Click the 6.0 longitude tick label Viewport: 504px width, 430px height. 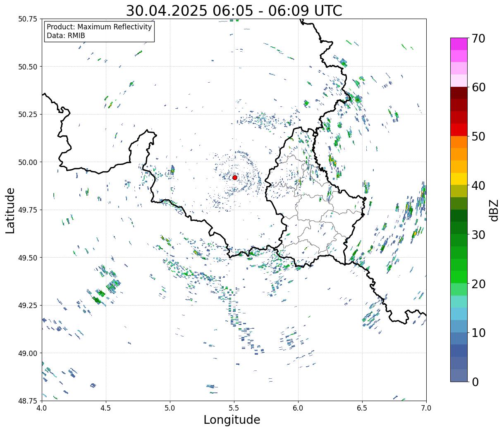point(298,408)
